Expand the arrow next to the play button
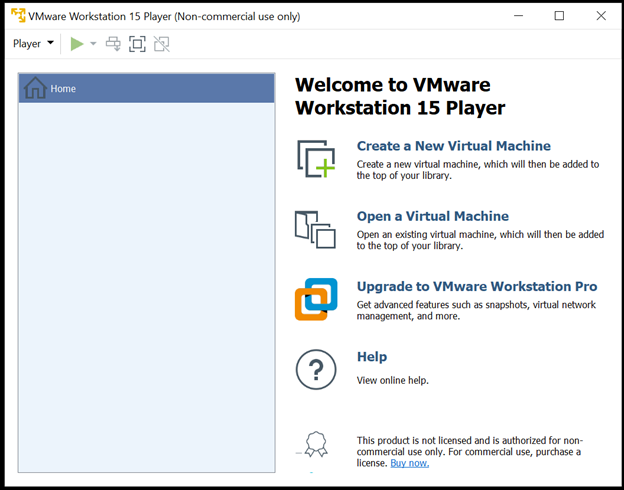This screenshot has width=624, height=490. (x=93, y=44)
